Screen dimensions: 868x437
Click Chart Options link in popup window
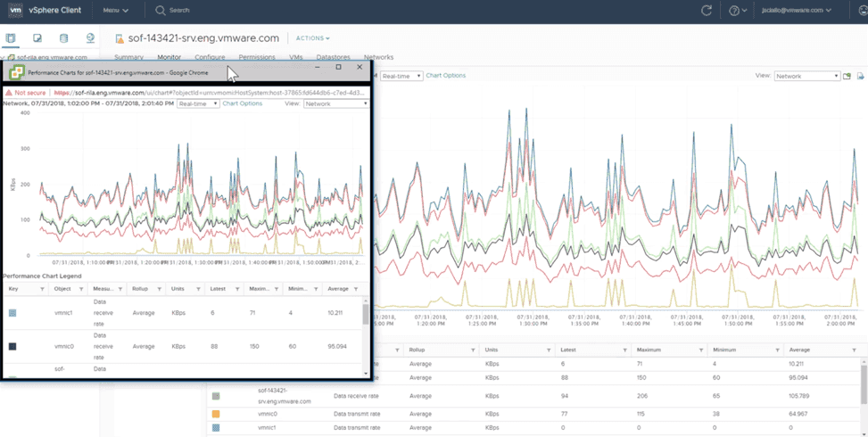(243, 103)
